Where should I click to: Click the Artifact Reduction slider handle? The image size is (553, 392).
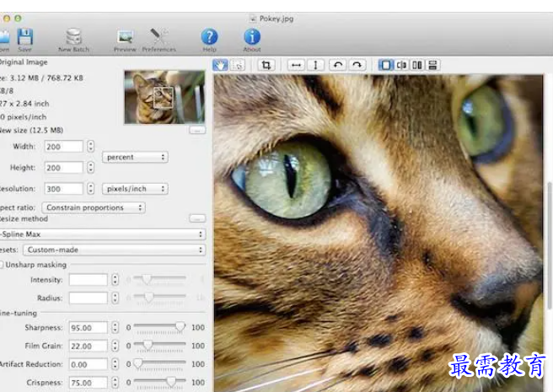pyautogui.click(x=138, y=363)
